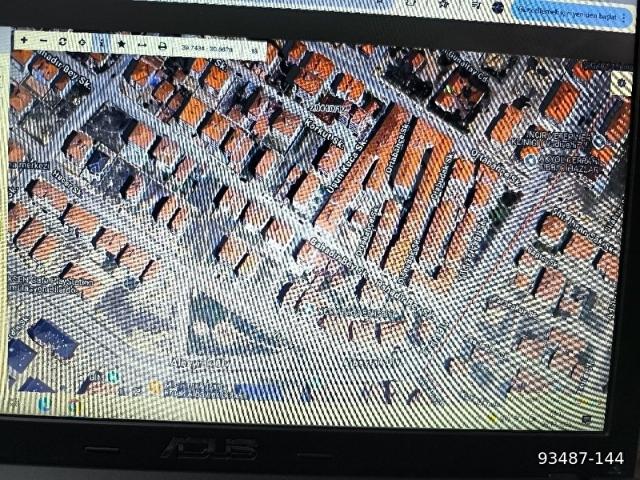Click the print map icon
640x480 pixels.
pyautogui.click(x=162, y=46)
